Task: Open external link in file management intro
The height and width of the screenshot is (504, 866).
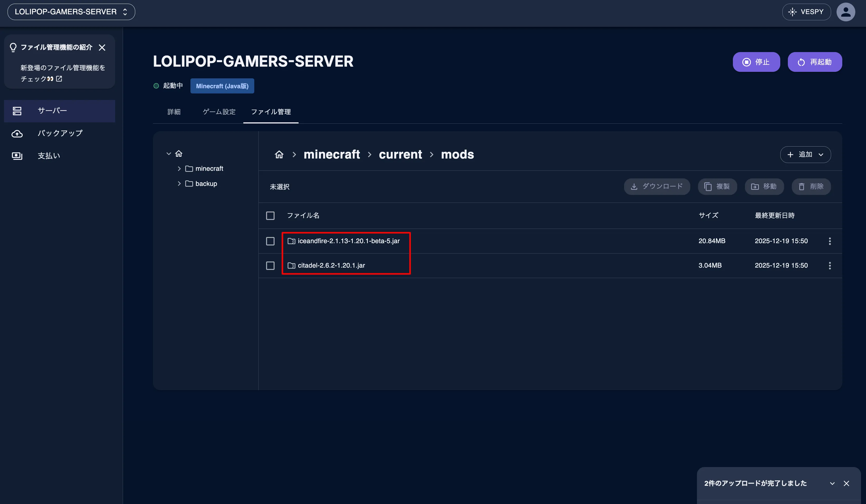Action: 59,79
